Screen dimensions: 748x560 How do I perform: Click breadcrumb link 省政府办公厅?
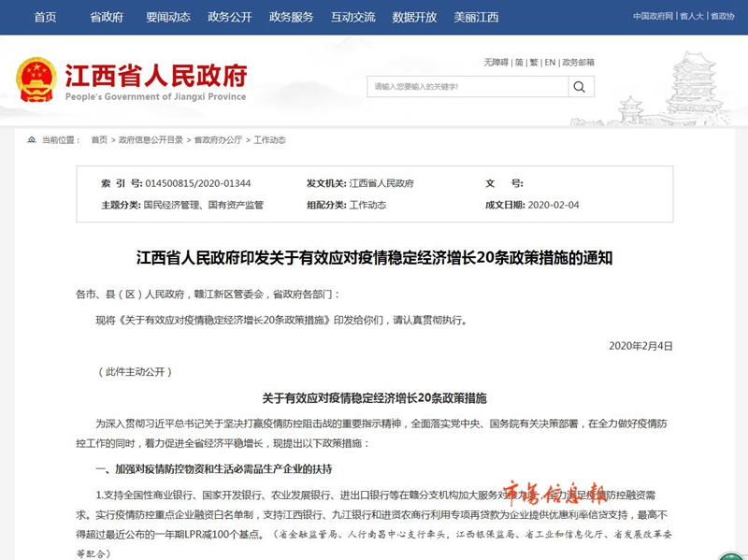coord(218,139)
